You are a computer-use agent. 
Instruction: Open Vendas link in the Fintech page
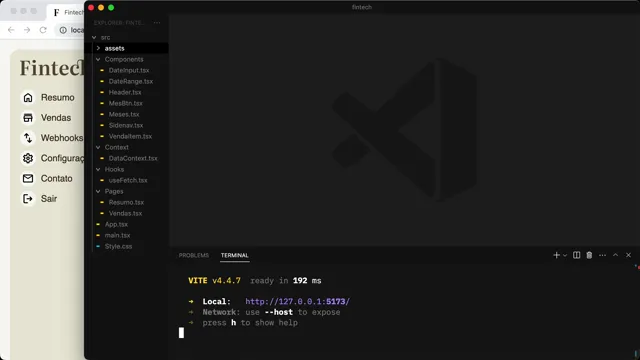(56, 118)
